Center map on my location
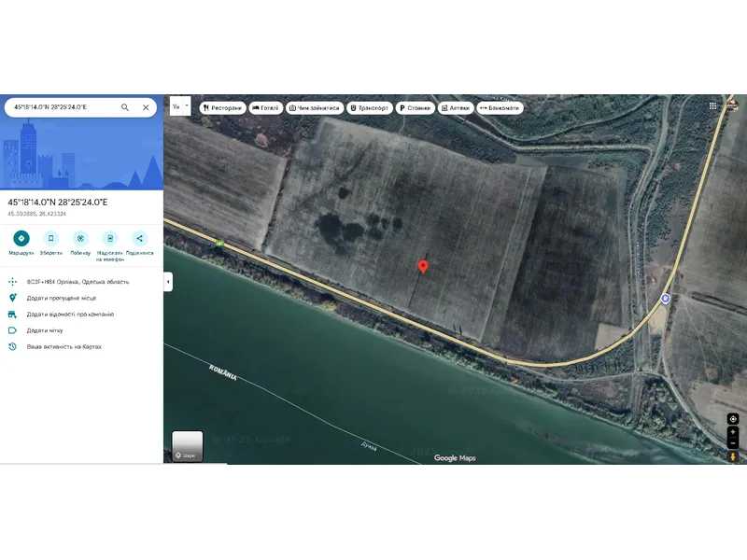This screenshot has width=747, height=560. (733, 419)
